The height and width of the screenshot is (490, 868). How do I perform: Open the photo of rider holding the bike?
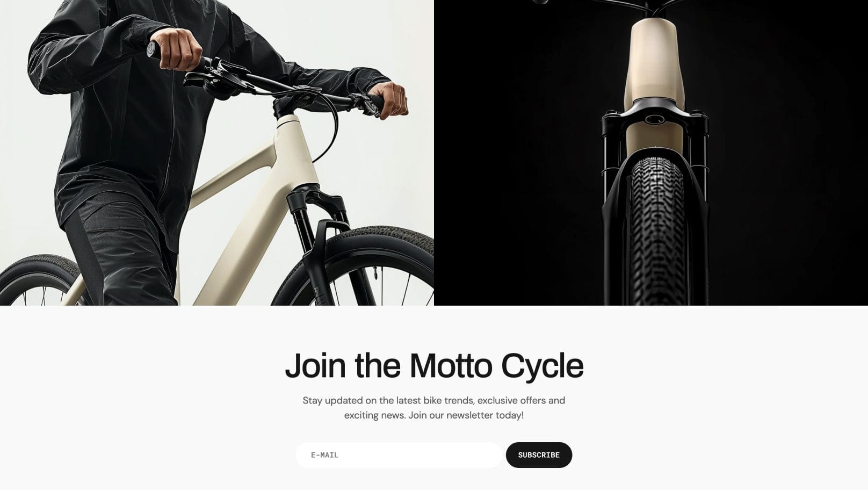[217, 153]
